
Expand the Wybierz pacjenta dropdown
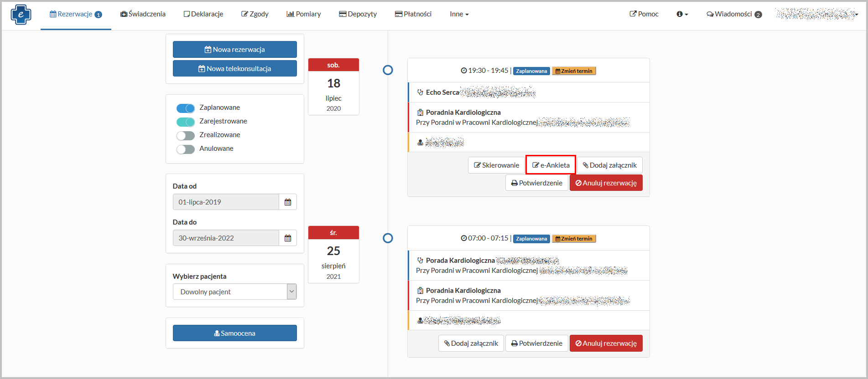[x=234, y=292]
